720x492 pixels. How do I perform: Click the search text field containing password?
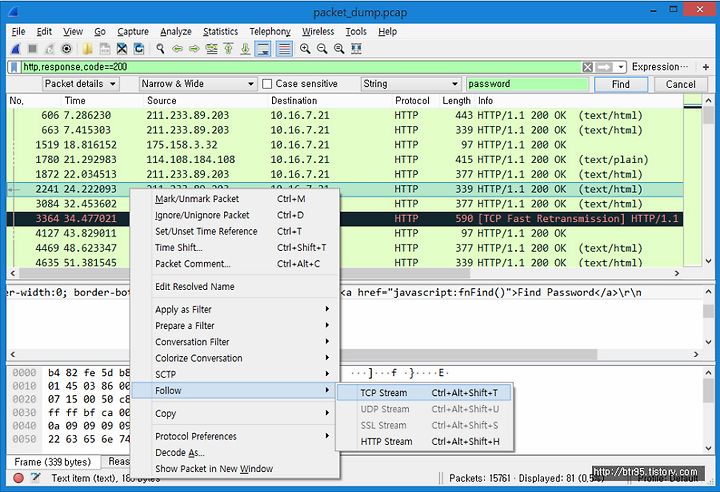tap(528, 84)
